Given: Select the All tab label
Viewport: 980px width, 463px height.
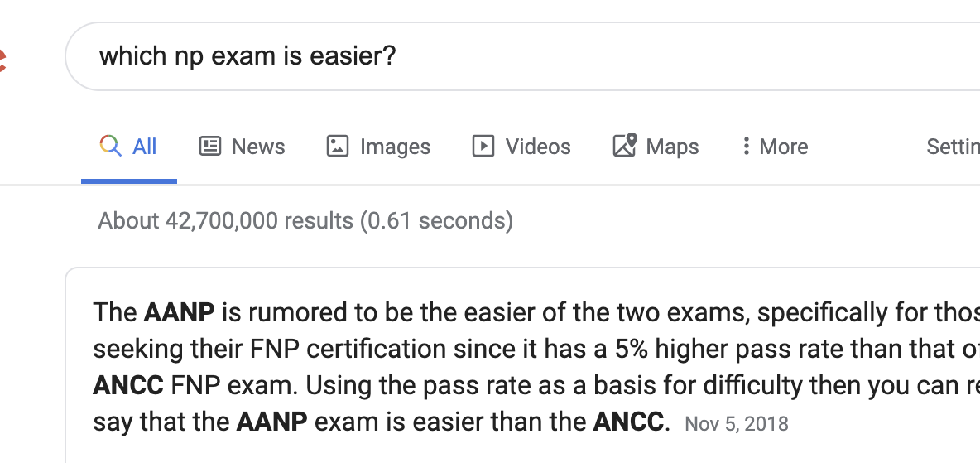Looking at the screenshot, I should [144, 147].
